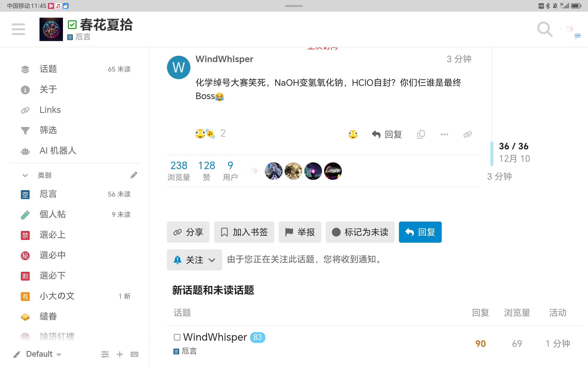The width and height of the screenshot is (588, 367).
Task: Select AI 机器人 sidebar item
Action: [58, 150]
